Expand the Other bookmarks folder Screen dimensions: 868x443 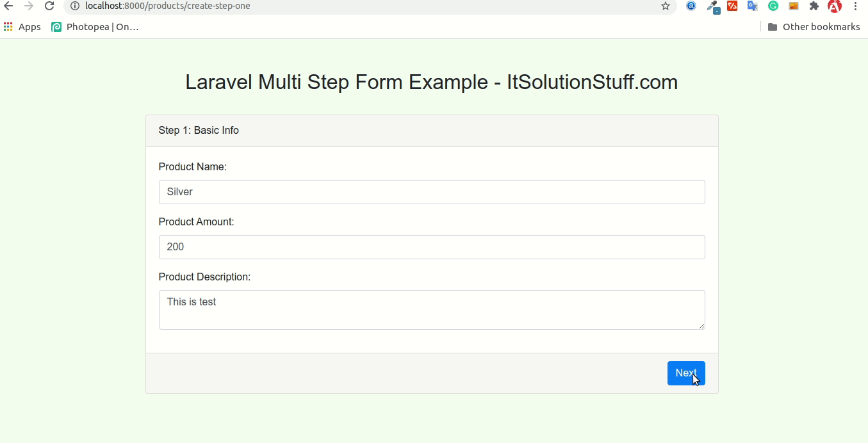coord(814,26)
